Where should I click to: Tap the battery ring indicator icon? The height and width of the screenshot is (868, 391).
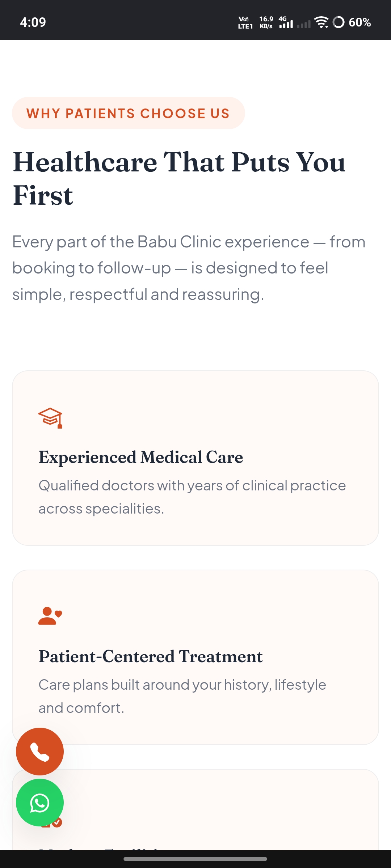pyautogui.click(x=339, y=22)
